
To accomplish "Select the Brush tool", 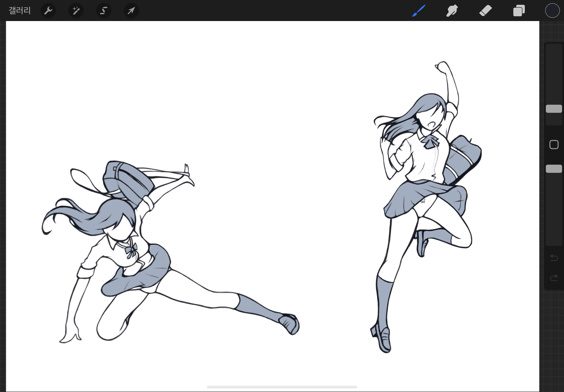I will point(419,11).
